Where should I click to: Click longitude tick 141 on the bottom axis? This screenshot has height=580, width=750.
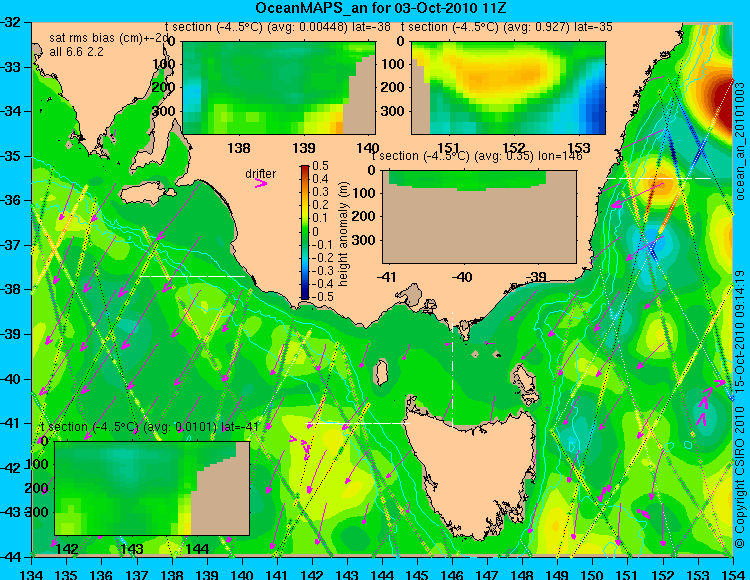tap(277, 574)
